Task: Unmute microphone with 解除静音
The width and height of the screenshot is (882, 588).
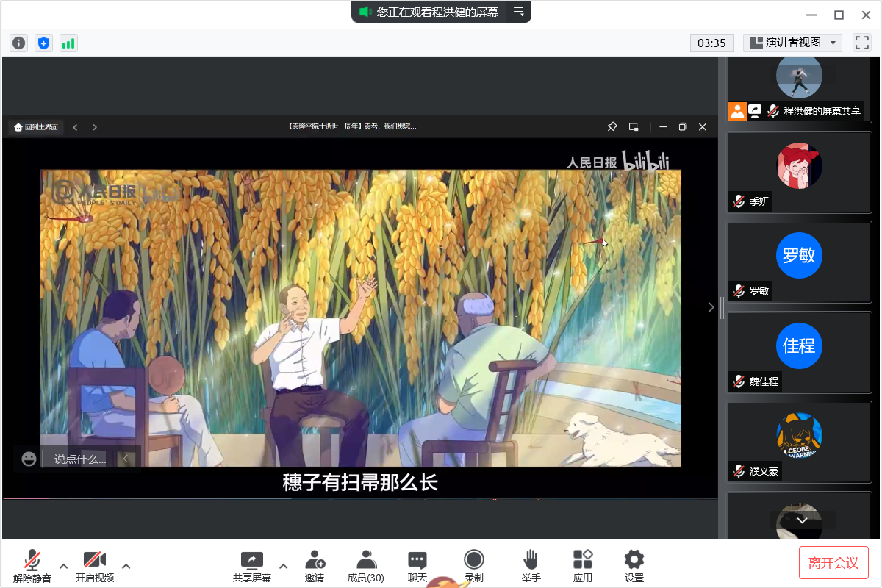Action: click(32, 566)
